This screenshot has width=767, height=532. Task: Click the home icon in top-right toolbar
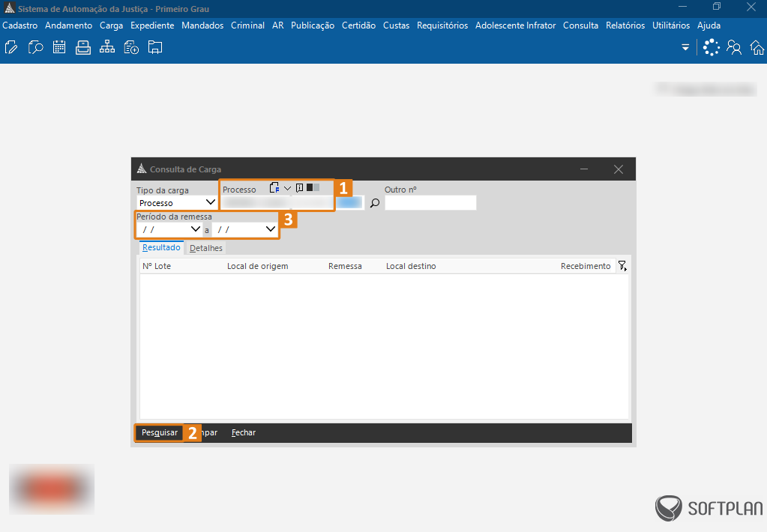point(757,48)
